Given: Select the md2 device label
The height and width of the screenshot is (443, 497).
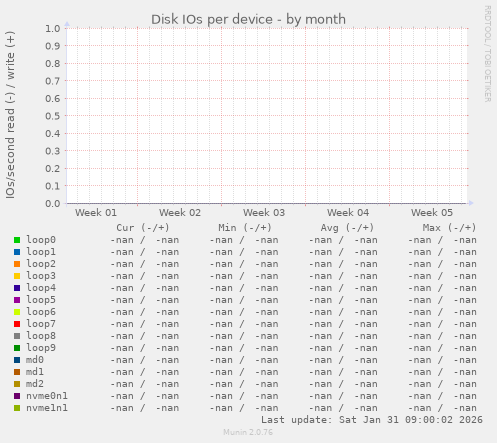Looking at the screenshot, I should coord(35,384).
